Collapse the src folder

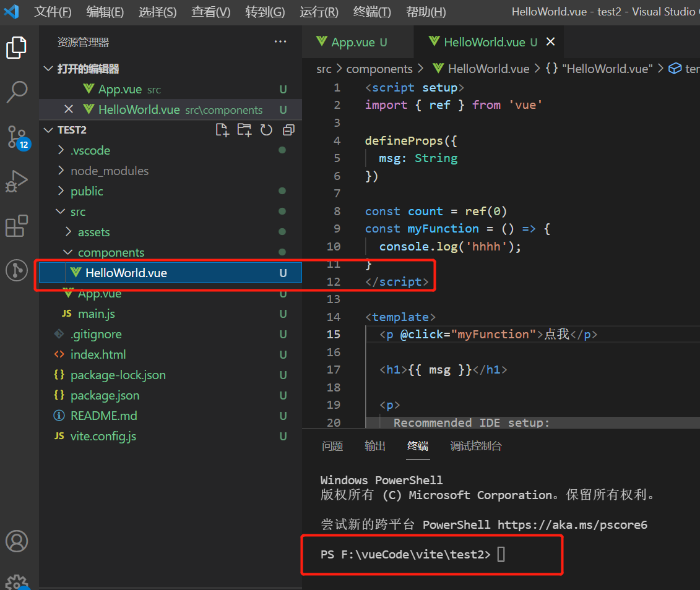61,212
